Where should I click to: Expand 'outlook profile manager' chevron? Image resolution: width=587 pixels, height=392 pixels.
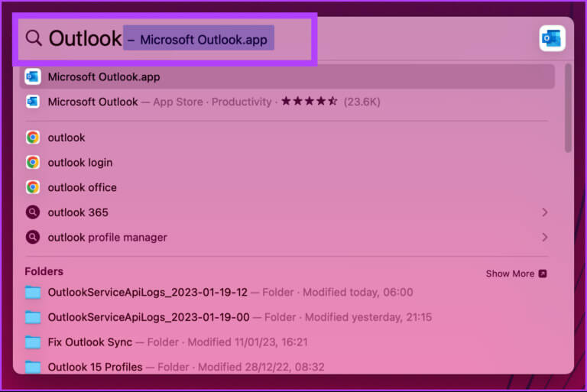point(545,237)
